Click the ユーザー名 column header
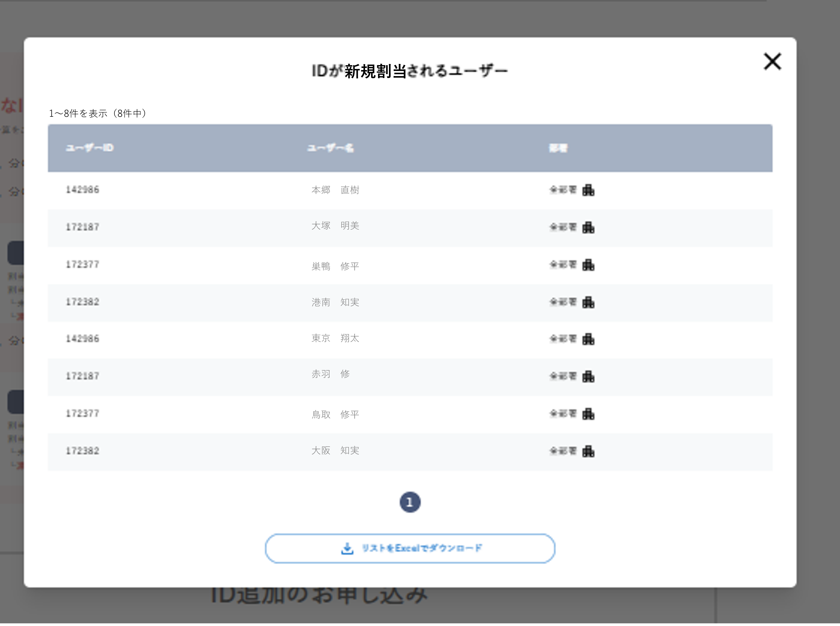The width and height of the screenshot is (840, 626). pos(330,148)
